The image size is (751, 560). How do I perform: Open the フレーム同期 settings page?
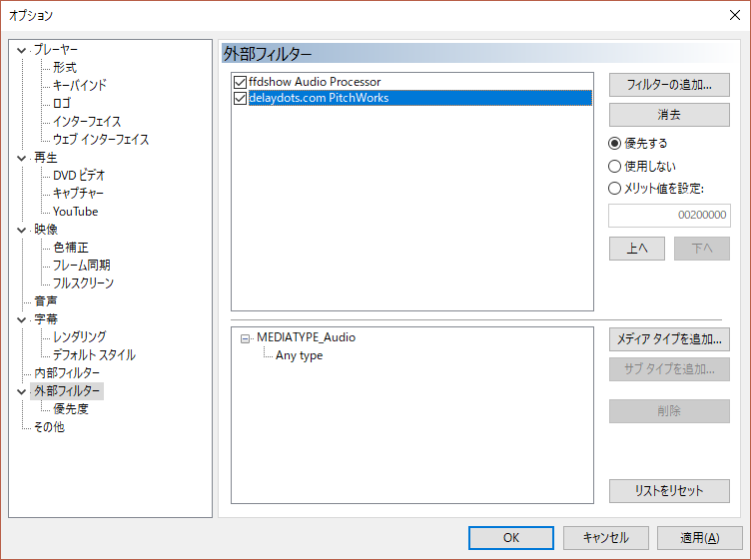pos(82,265)
